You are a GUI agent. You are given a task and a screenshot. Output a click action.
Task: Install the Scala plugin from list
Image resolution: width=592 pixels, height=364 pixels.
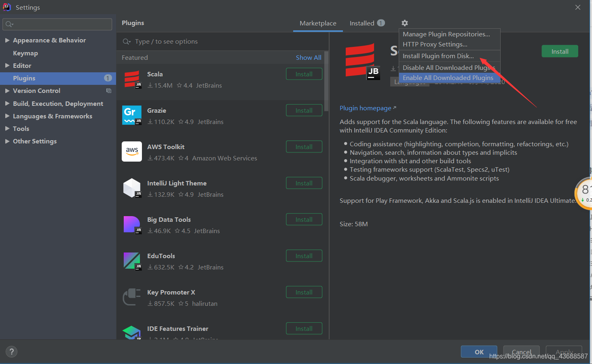pos(304,74)
